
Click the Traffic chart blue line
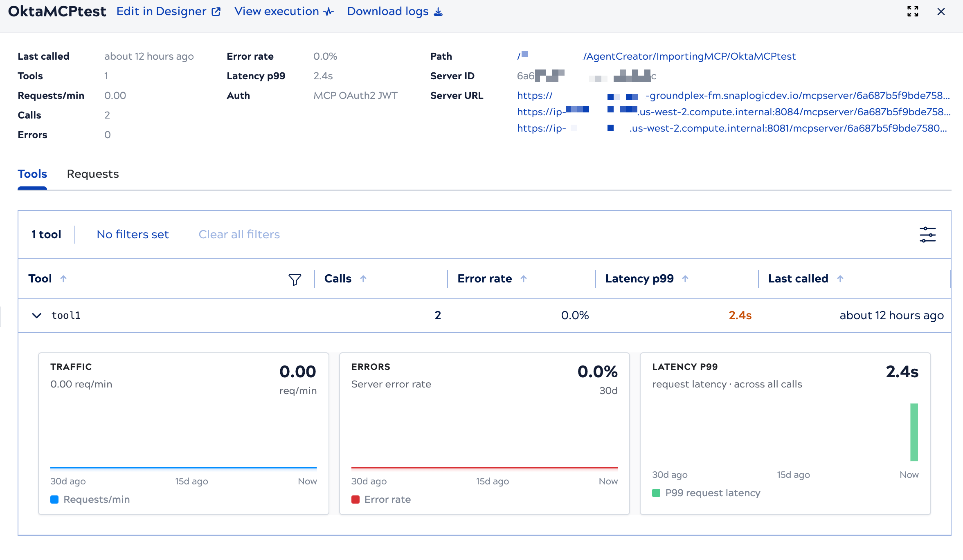(184, 468)
